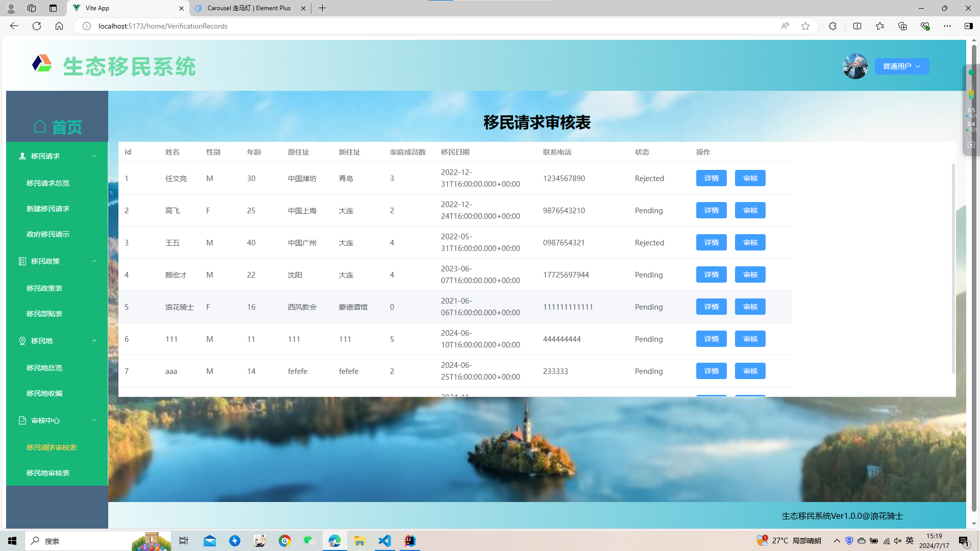980x551 pixels.
Task: Switch to the Vite App browser tab
Action: (x=128, y=8)
